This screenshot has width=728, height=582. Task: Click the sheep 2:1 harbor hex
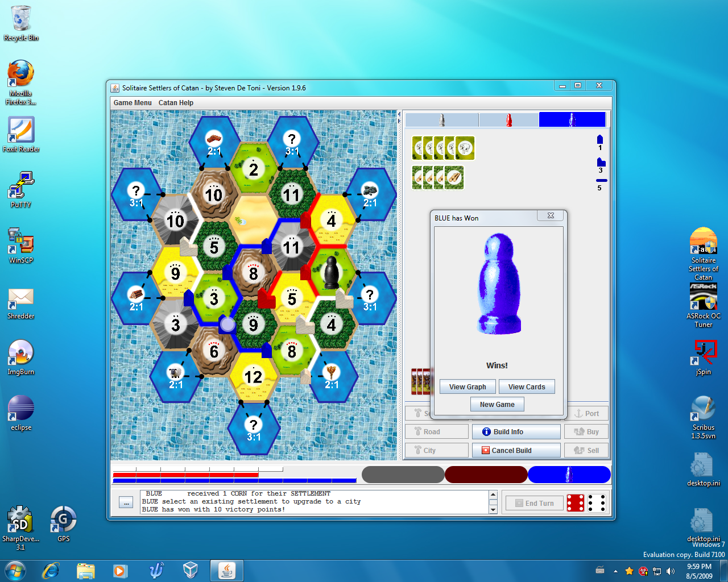[x=175, y=376]
